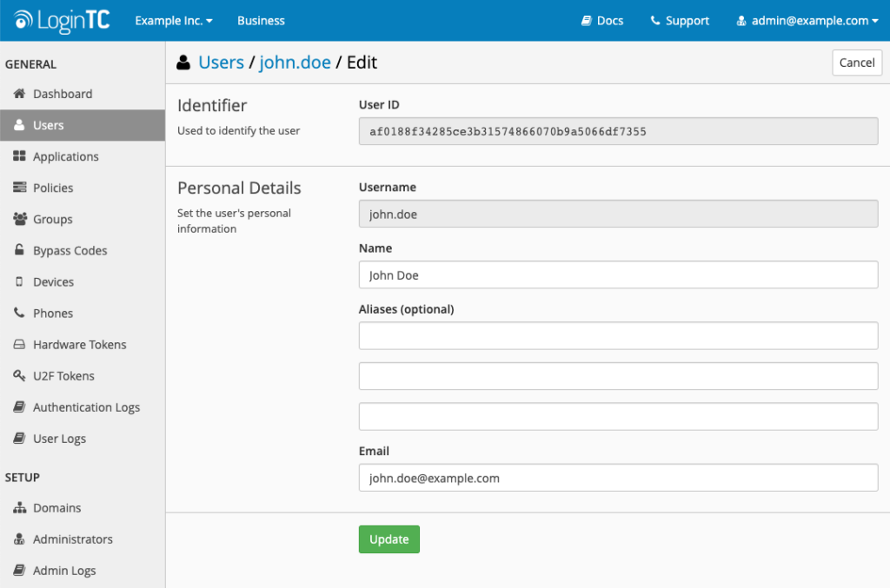Screen dimensions: 890x588
Task: Follow the john.doe breadcrumb link
Action: coord(296,63)
